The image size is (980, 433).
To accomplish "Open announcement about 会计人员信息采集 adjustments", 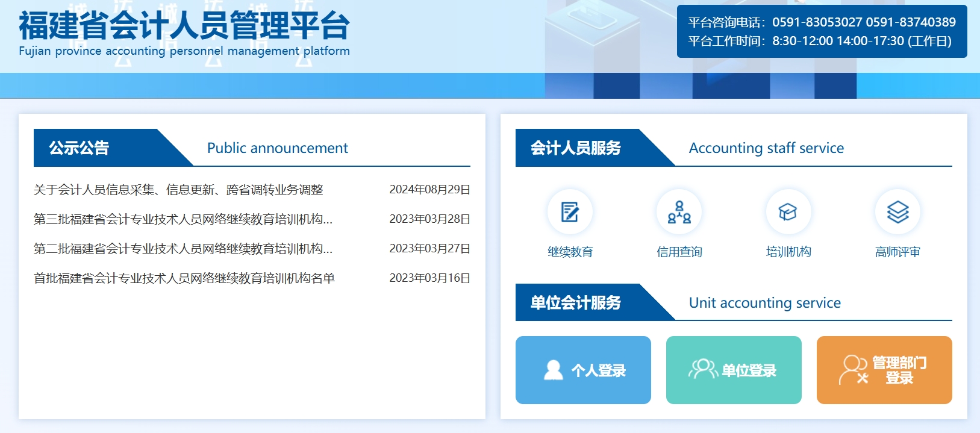I will point(178,190).
